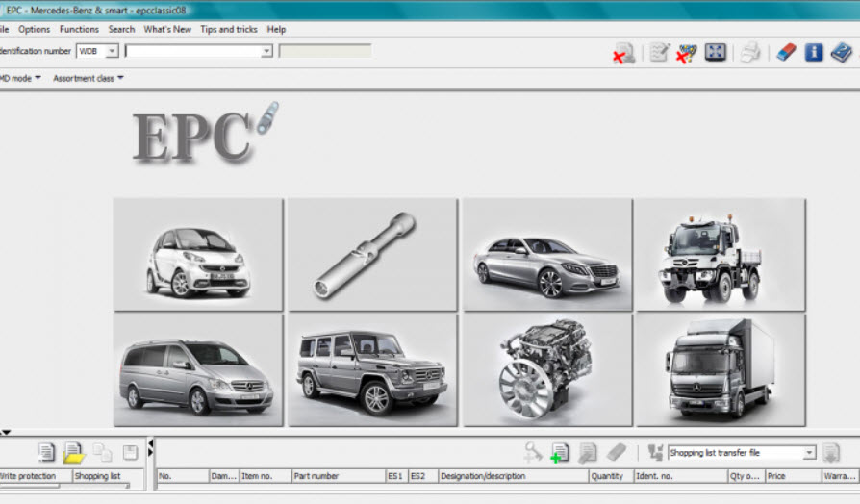Click the notes notepad toolbar icon

point(659,52)
